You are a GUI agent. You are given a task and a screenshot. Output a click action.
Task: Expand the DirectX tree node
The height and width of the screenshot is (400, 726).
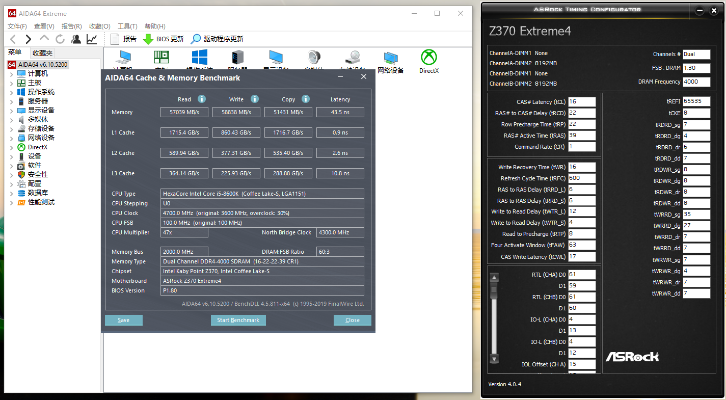(x=11, y=147)
